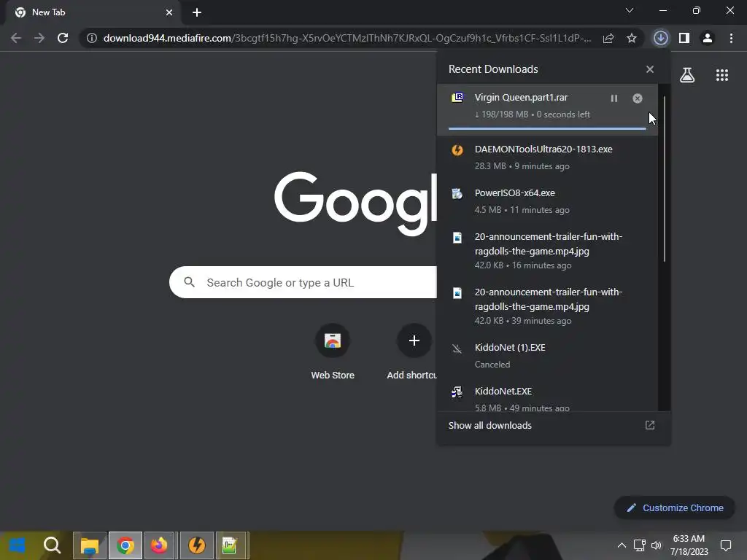The image size is (747, 560).
Task: Open the Chrome downloads toolbar icon
Action: tap(661, 38)
